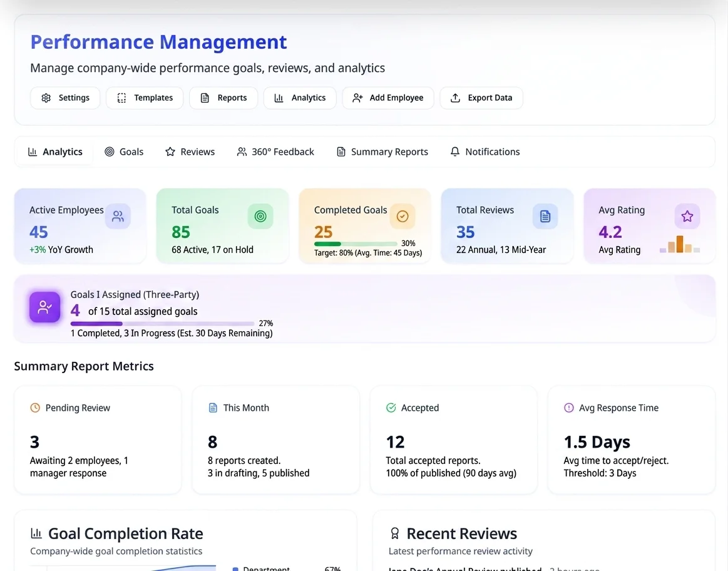The width and height of the screenshot is (728, 571).
Task: Open Templates from the header buttons
Action: tap(145, 98)
